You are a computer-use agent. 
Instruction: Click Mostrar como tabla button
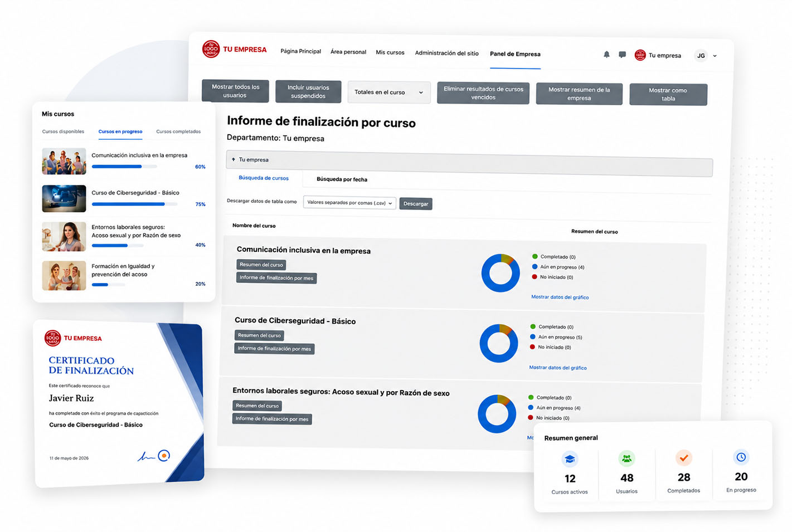click(668, 94)
